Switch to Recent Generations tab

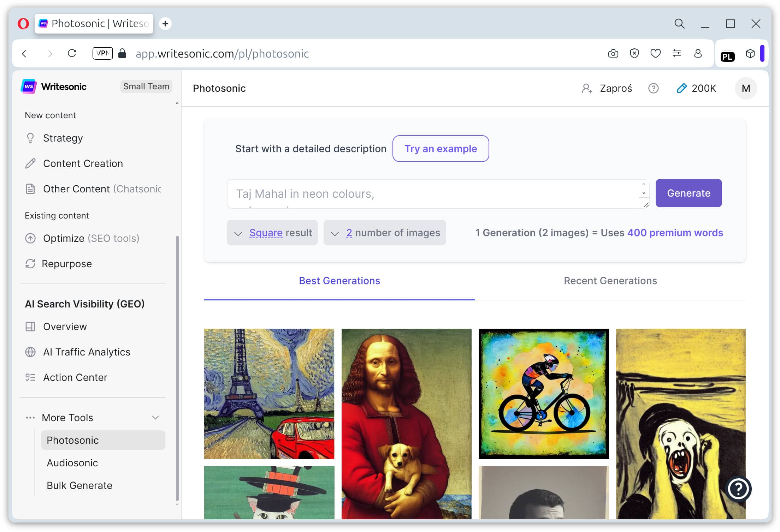[x=610, y=281]
